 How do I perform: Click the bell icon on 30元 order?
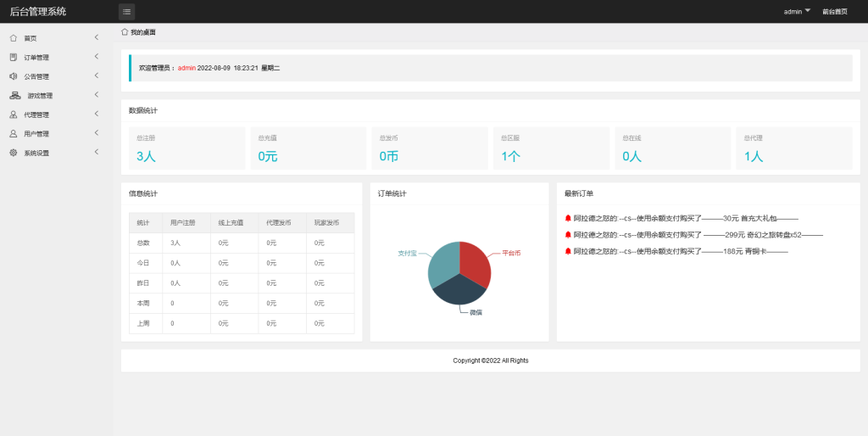(x=568, y=218)
